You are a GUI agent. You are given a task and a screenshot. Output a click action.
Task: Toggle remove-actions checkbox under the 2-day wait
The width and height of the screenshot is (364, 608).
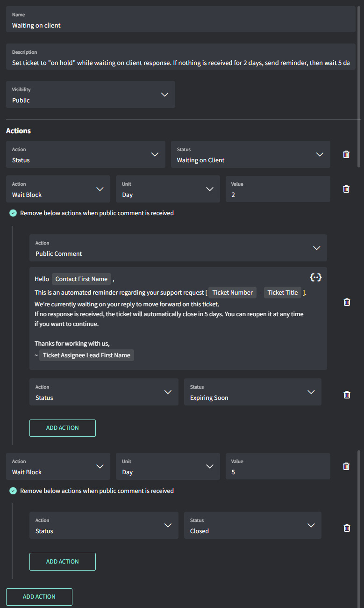click(13, 213)
